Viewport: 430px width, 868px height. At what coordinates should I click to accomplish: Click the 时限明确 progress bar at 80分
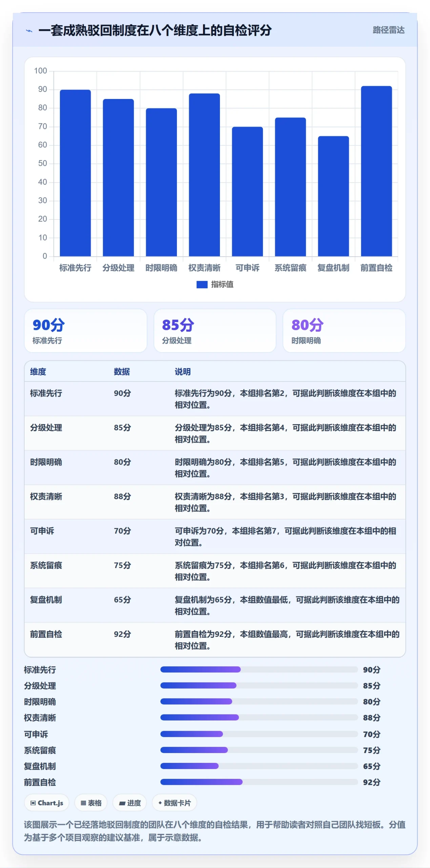(x=259, y=702)
